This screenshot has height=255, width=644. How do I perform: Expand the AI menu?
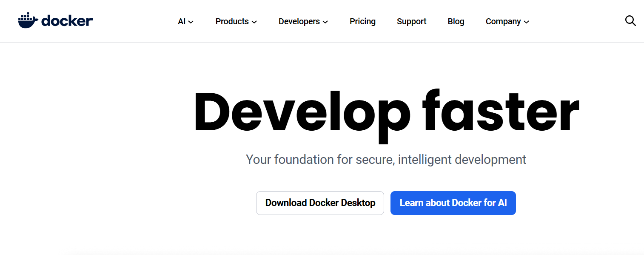(185, 21)
